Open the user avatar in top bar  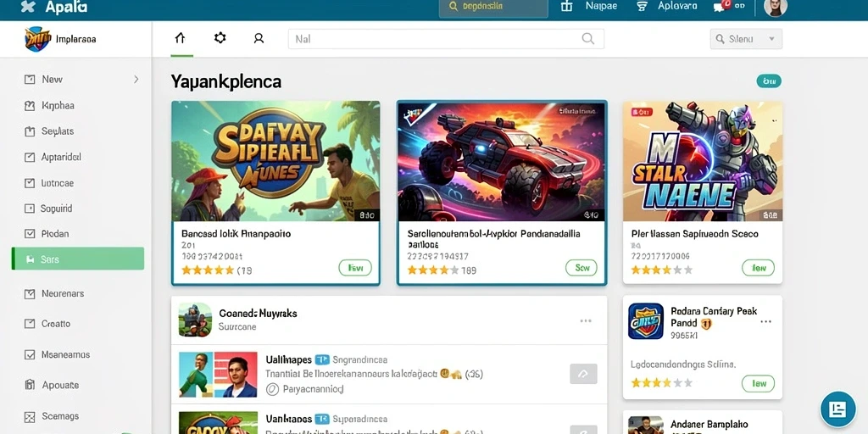tap(775, 7)
